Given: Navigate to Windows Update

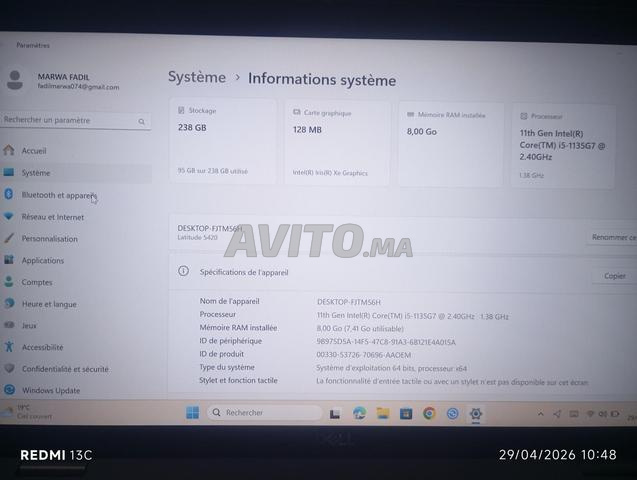Looking at the screenshot, I should click(51, 390).
